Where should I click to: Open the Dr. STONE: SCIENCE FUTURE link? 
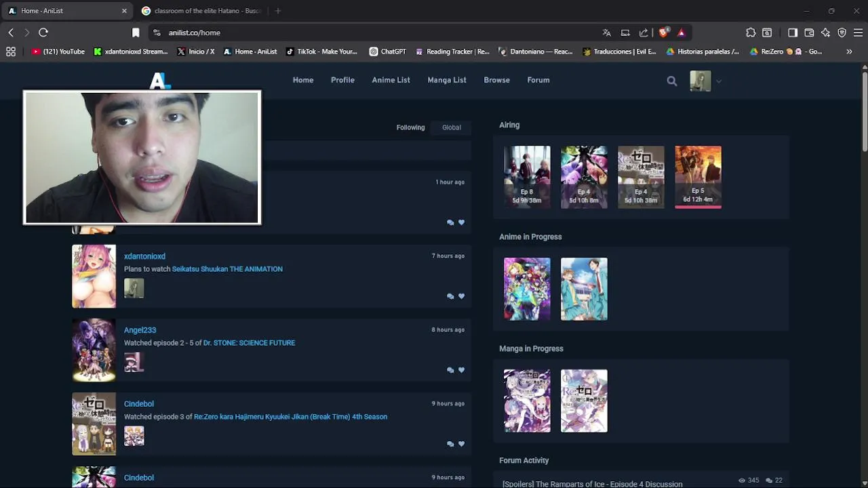point(250,343)
